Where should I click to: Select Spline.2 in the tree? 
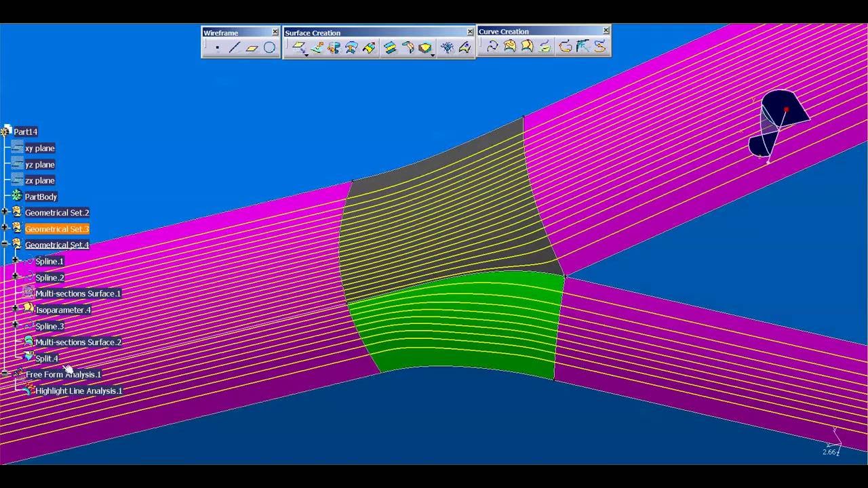(50, 277)
